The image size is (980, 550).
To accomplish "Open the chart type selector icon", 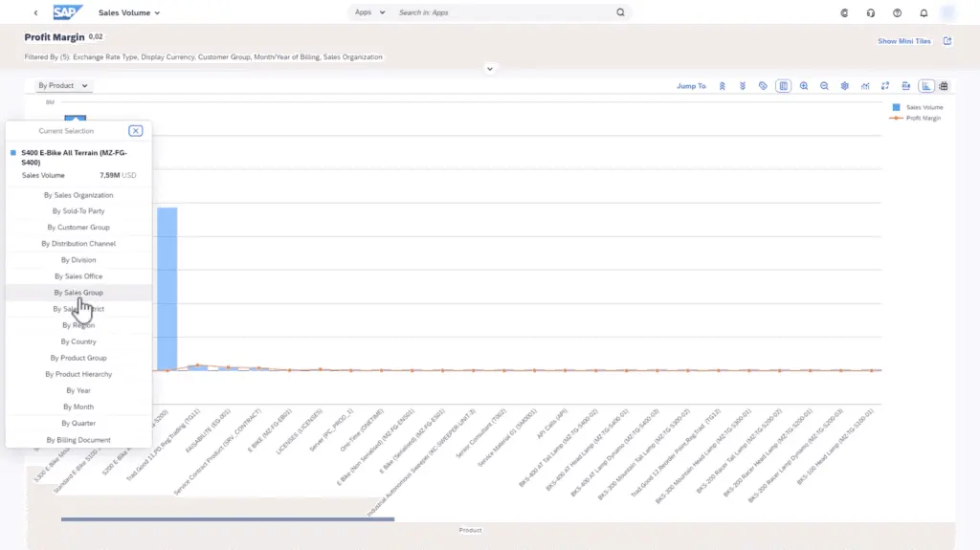I will tap(865, 86).
